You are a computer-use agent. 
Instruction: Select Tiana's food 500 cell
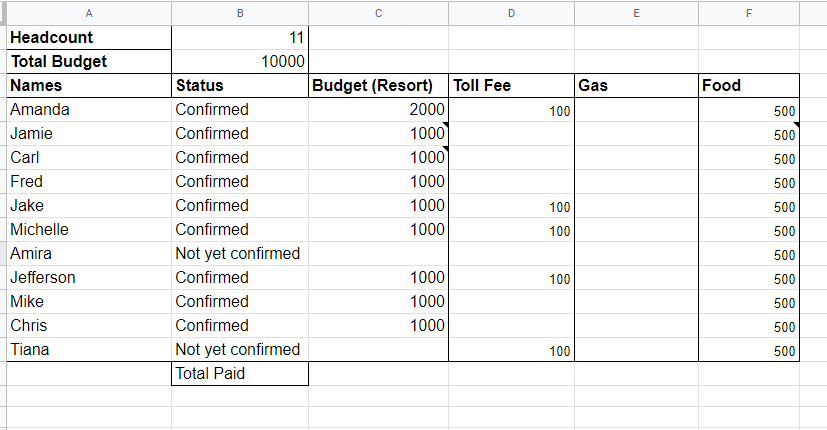749,349
